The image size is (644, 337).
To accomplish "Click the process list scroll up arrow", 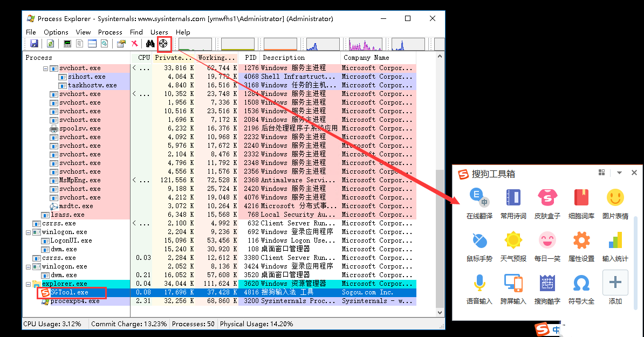I will point(440,56).
